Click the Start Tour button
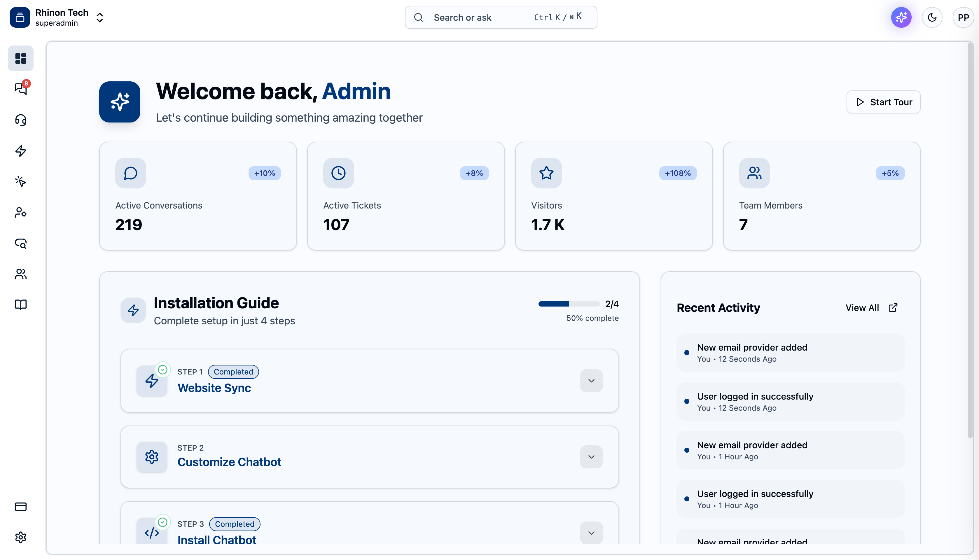 [x=883, y=102]
